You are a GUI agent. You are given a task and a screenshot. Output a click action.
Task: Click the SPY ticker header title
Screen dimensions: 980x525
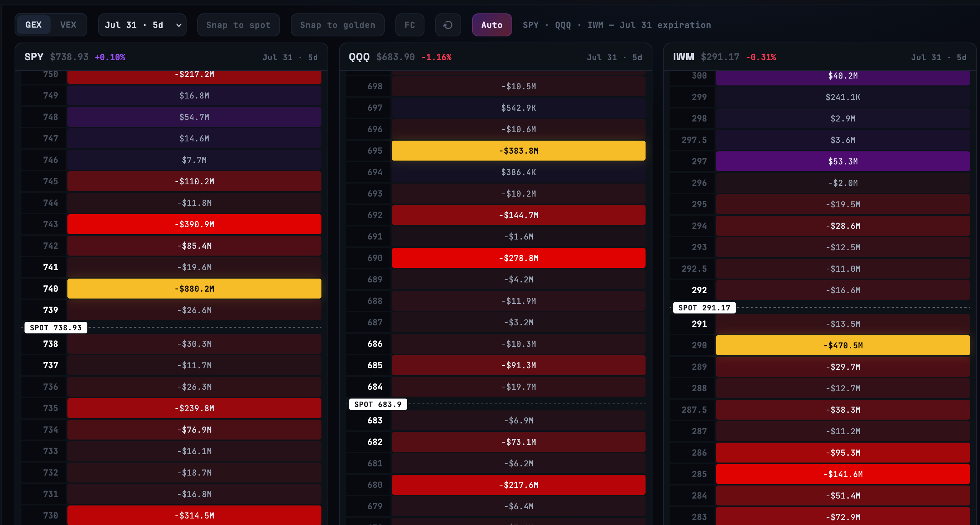tap(34, 57)
